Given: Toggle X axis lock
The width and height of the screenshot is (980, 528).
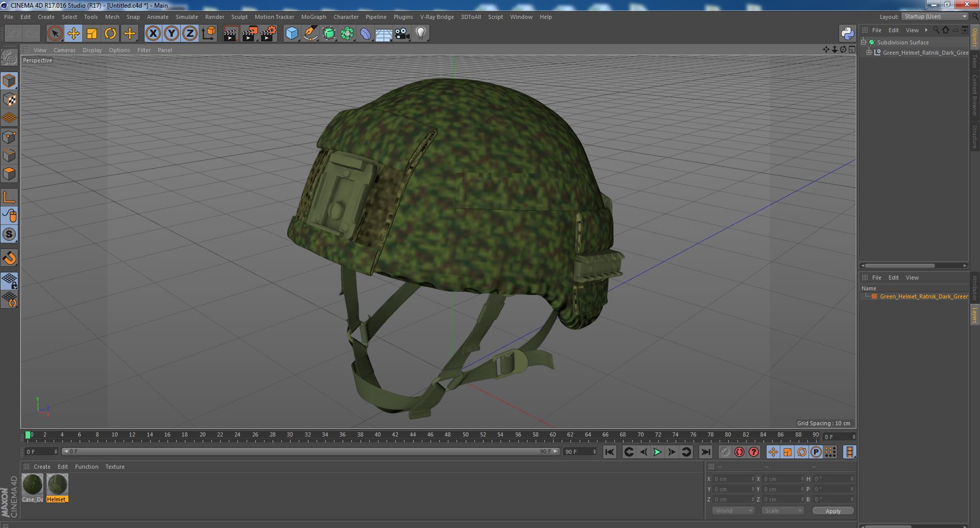Looking at the screenshot, I should (x=153, y=34).
